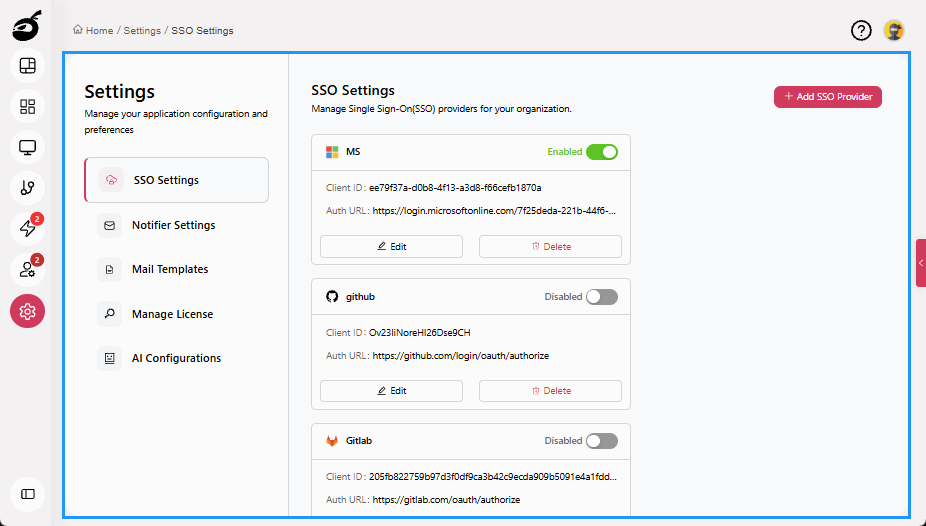The image size is (926, 526).
Task: Click the home icon in breadcrumb
Action: (77, 30)
